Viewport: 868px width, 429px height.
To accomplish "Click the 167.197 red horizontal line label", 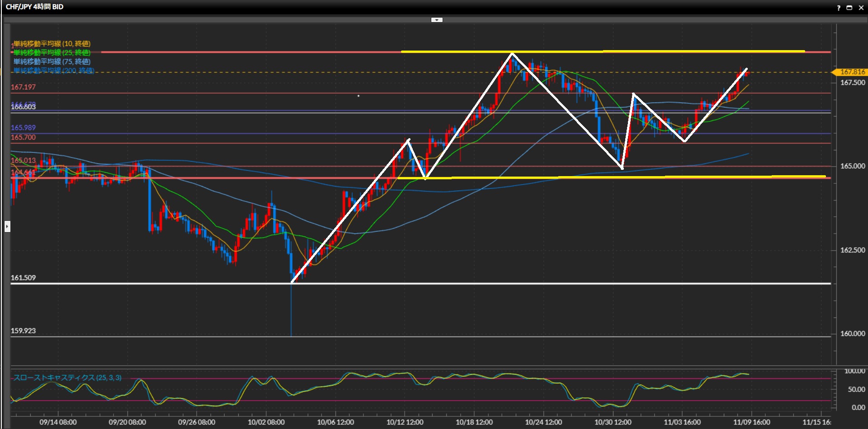I will (23, 87).
